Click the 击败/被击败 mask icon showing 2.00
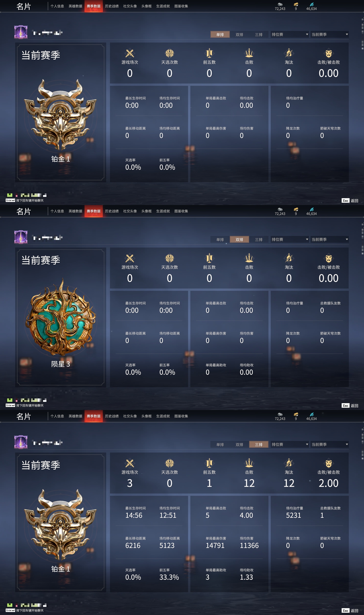 click(328, 463)
